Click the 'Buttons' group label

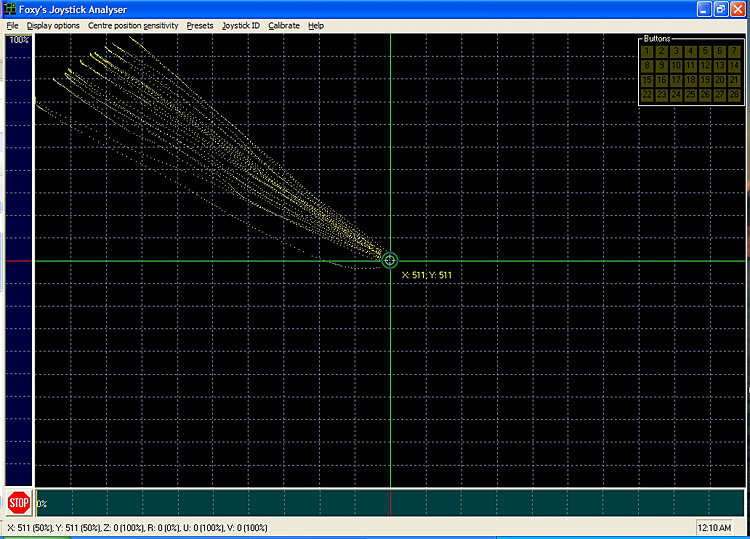(x=657, y=39)
